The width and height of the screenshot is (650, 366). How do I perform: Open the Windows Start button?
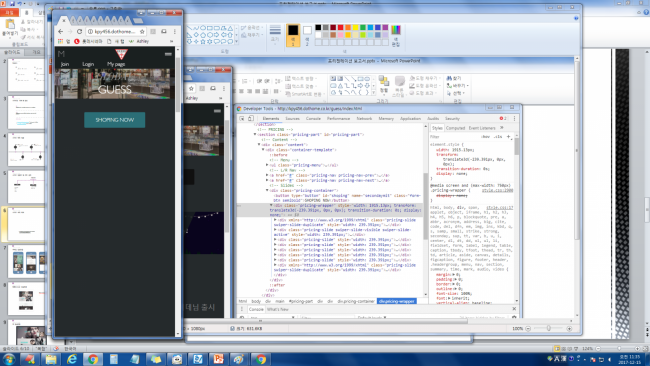pyautogui.click(x=8, y=359)
